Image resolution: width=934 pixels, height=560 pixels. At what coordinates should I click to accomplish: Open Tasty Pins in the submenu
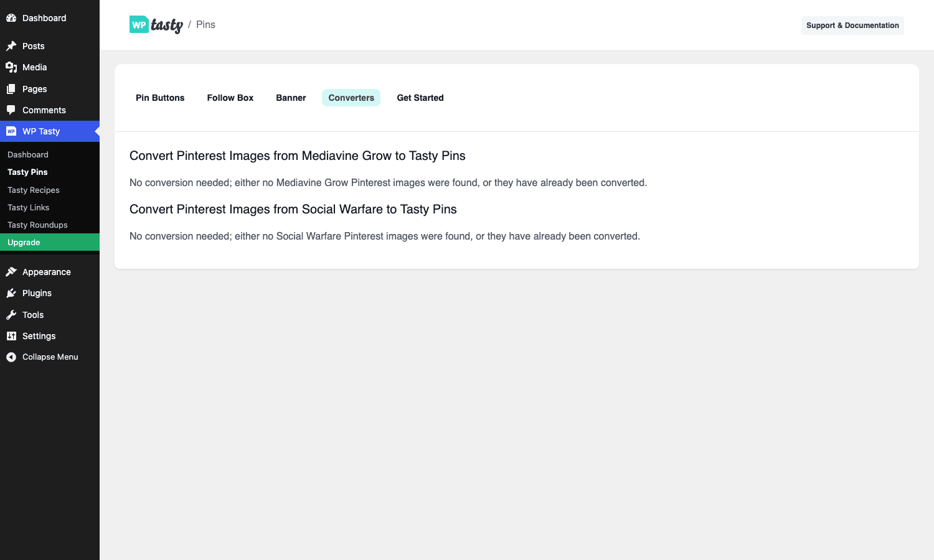click(27, 172)
